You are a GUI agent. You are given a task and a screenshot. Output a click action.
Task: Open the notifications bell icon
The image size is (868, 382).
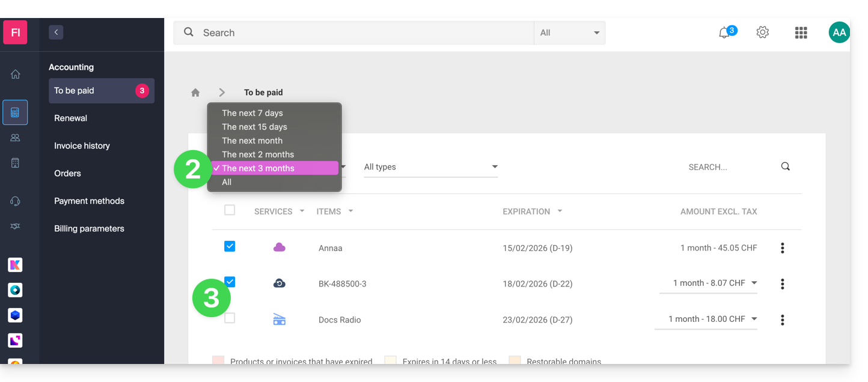click(724, 33)
